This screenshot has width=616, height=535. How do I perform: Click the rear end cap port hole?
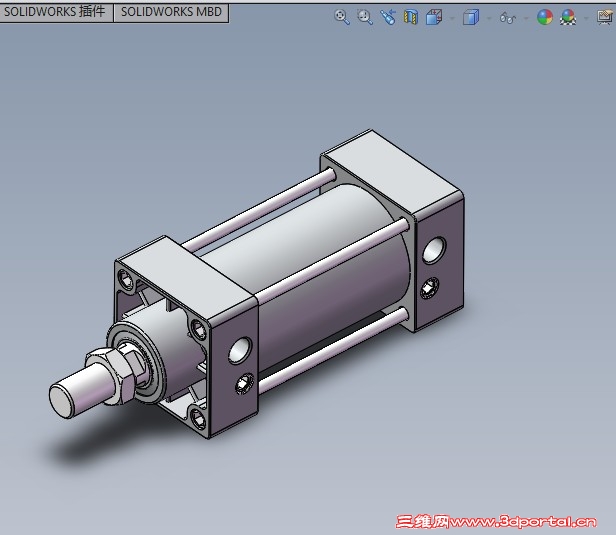[x=434, y=250]
